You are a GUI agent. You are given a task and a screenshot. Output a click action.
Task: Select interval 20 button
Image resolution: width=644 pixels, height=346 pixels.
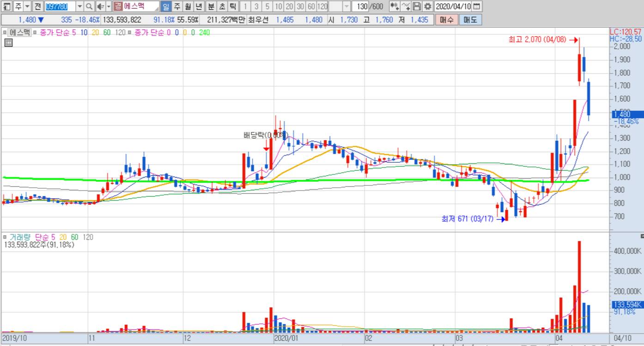pos(289,6)
